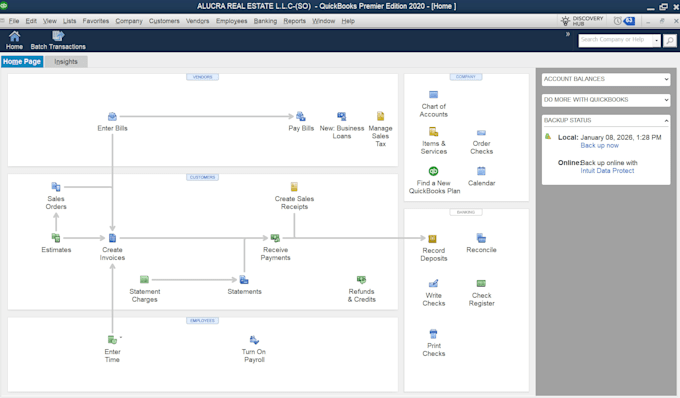Screen dimensions: 680x398
Task: Open the Reports menu
Action: pos(294,21)
